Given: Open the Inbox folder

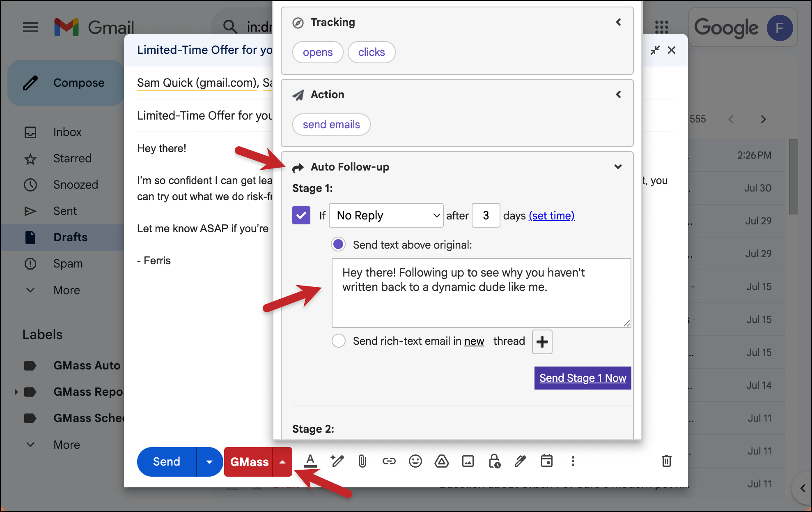Looking at the screenshot, I should 67,132.
